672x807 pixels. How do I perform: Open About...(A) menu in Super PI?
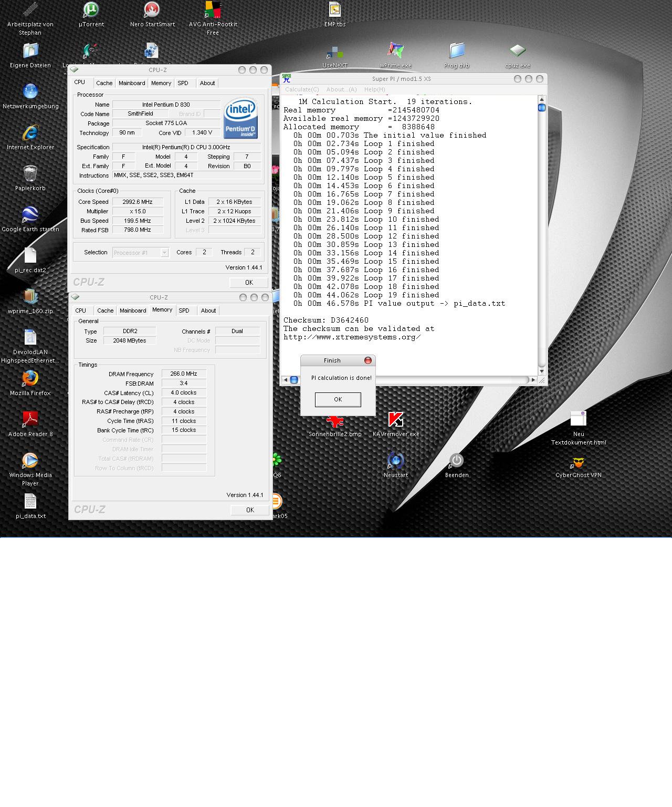(x=341, y=89)
